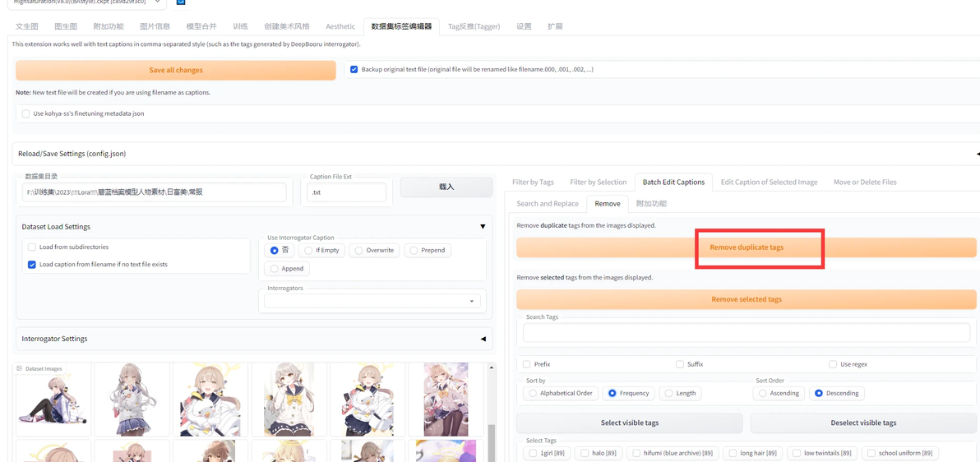Check the halo [89] tag
This screenshot has width=980, height=462.
585,453
